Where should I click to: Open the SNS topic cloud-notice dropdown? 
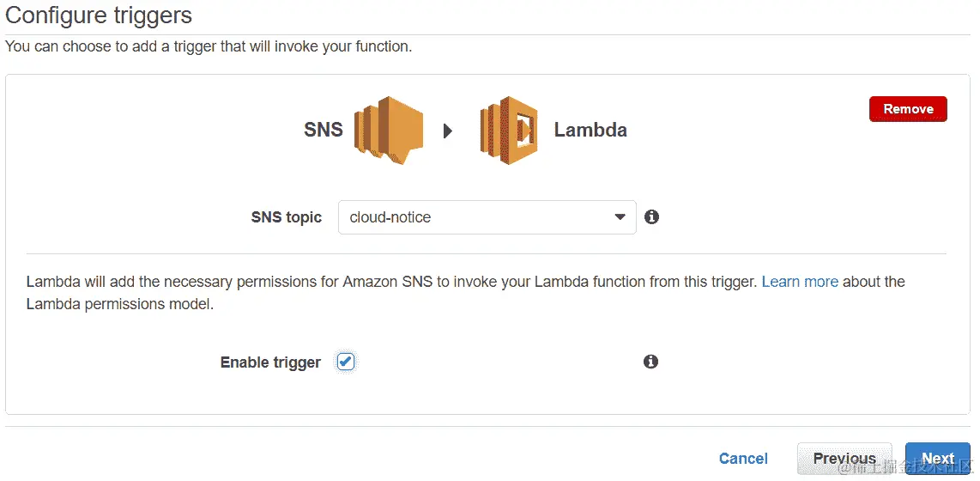pyautogui.click(x=476, y=217)
